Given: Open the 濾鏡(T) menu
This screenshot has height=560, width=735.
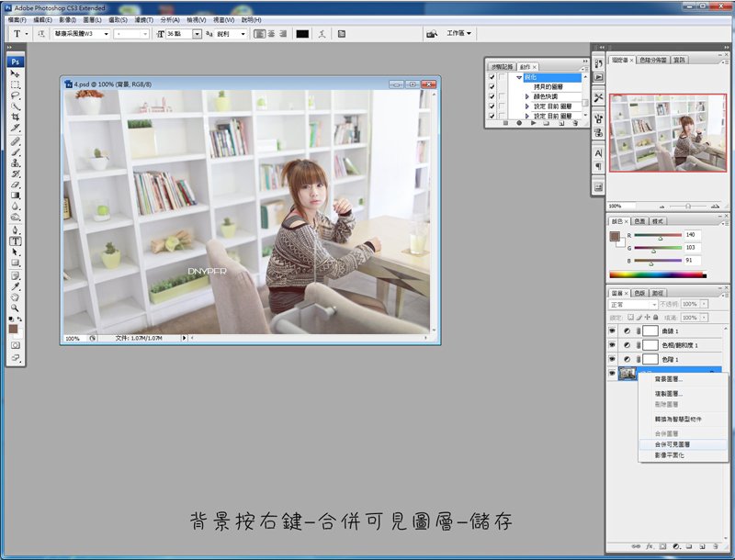Looking at the screenshot, I should [x=144, y=20].
